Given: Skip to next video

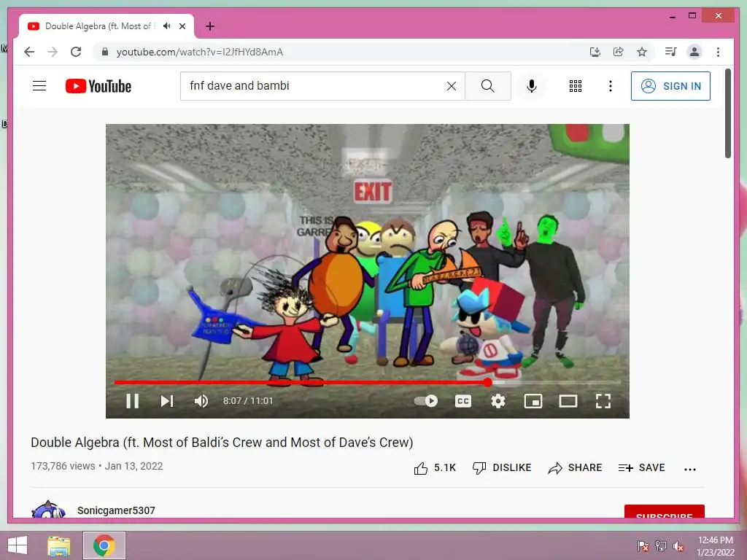Looking at the screenshot, I should click(167, 401).
